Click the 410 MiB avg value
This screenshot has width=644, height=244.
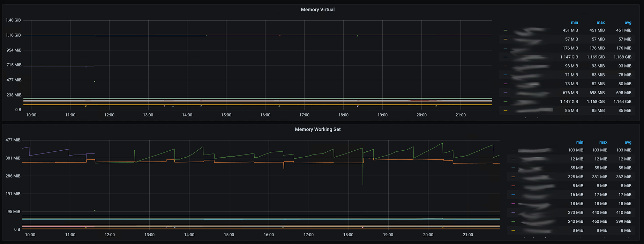624,213
